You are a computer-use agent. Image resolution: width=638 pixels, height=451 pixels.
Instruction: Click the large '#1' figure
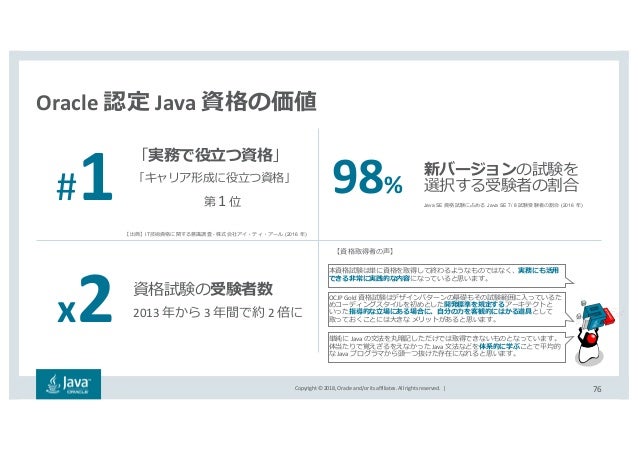click(x=85, y=178)
